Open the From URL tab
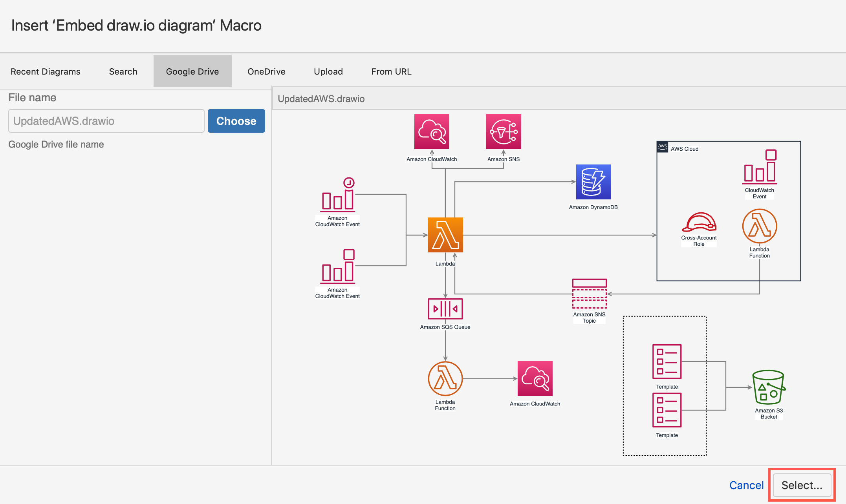This screenshot has width=846, height=504. pyautogui.click(x=391, y=71)
